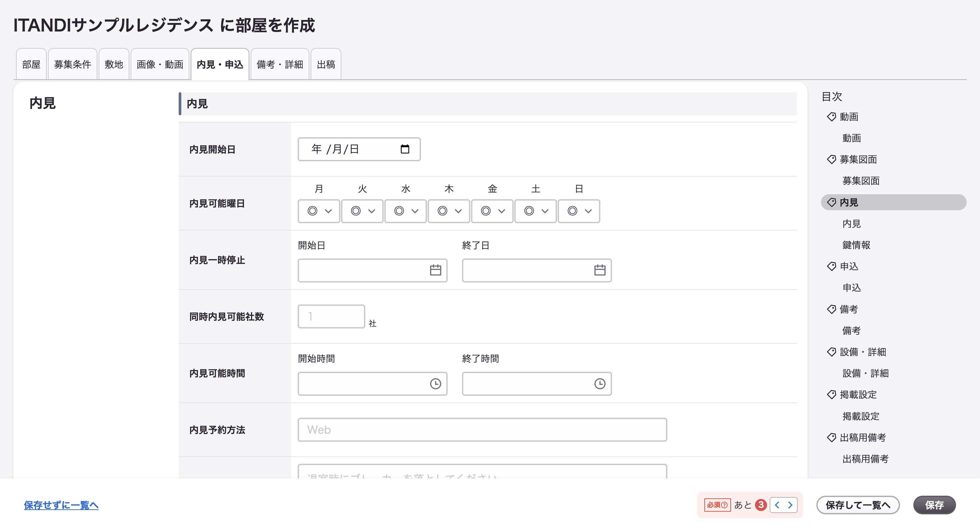Click 保存せずに一覧へ link
Viewport: 980px width, 531px height.
click(x=61, y=505)
